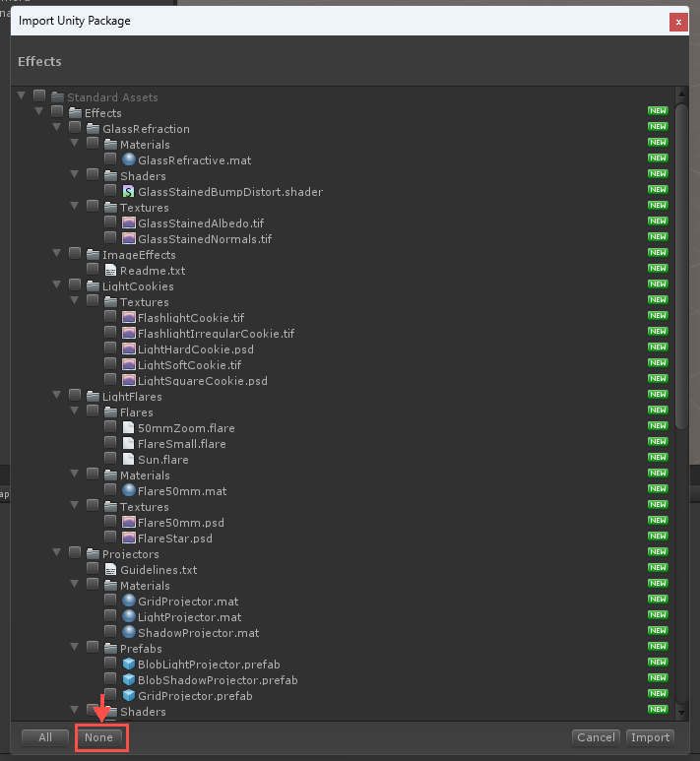Click the GlassRefractive.mat material sphere icon
Screen dimensions: 700x761
coord(129,159)
